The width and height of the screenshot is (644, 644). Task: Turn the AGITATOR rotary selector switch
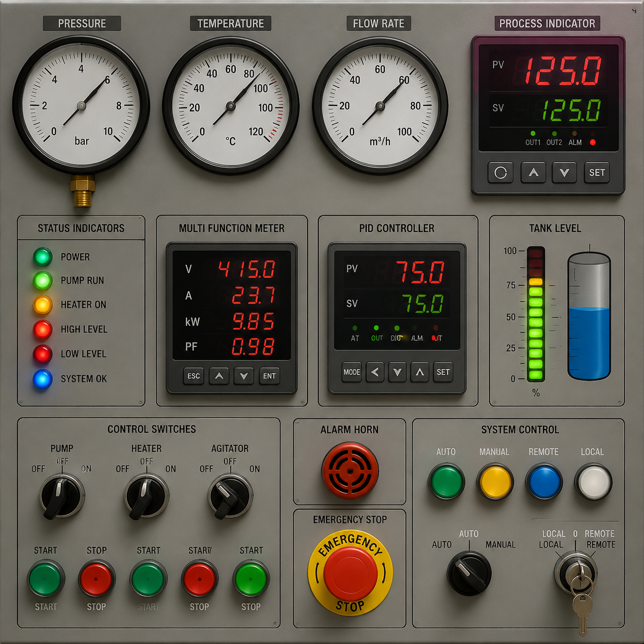230,497
